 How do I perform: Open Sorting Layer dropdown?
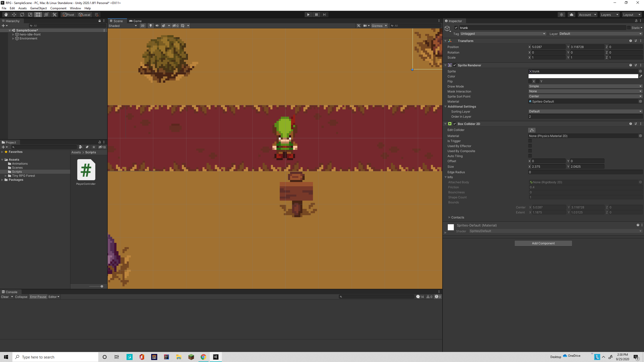[585, 111]
